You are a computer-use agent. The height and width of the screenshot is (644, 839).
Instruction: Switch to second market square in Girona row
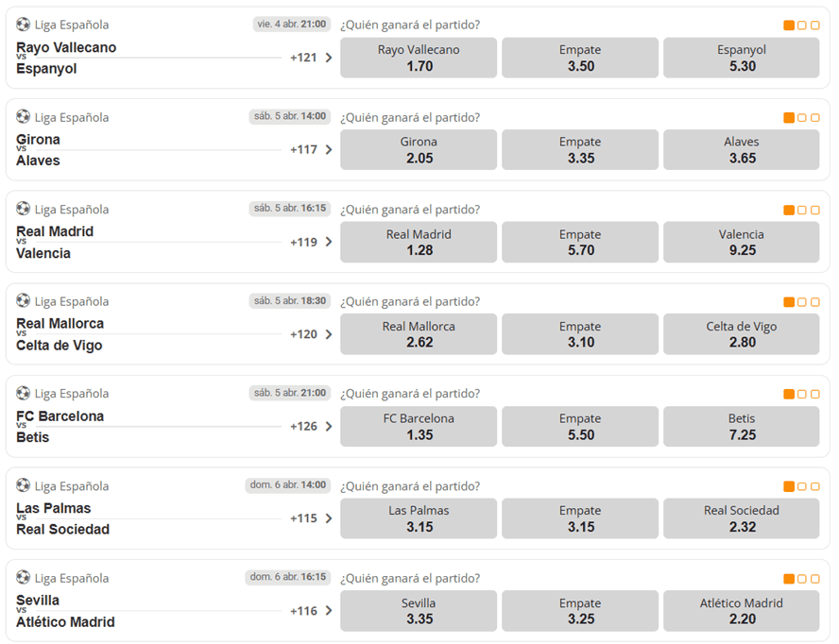coord(801,118)
